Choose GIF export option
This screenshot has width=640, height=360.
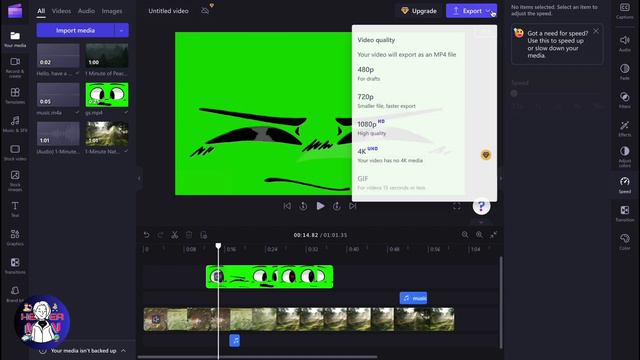424,182
